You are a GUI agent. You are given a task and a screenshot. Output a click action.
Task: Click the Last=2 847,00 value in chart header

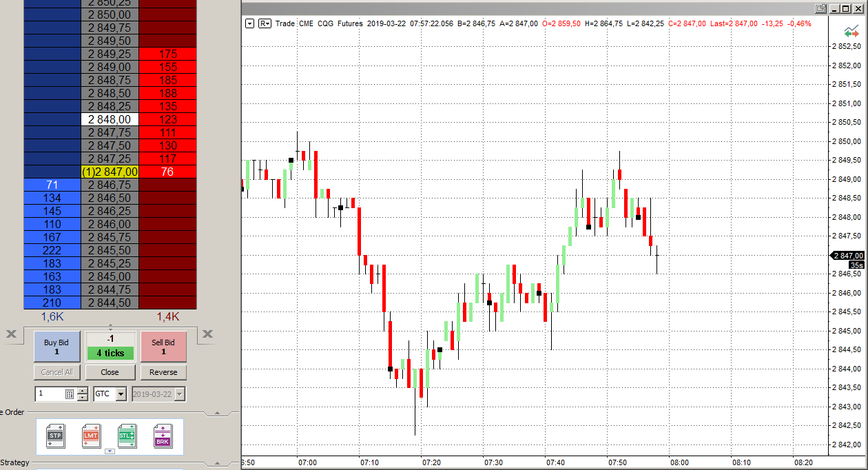click(x=735, y=23)
